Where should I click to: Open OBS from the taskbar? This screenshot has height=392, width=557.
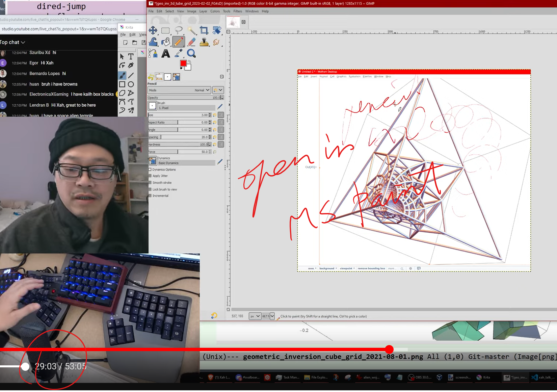(420, 377)
